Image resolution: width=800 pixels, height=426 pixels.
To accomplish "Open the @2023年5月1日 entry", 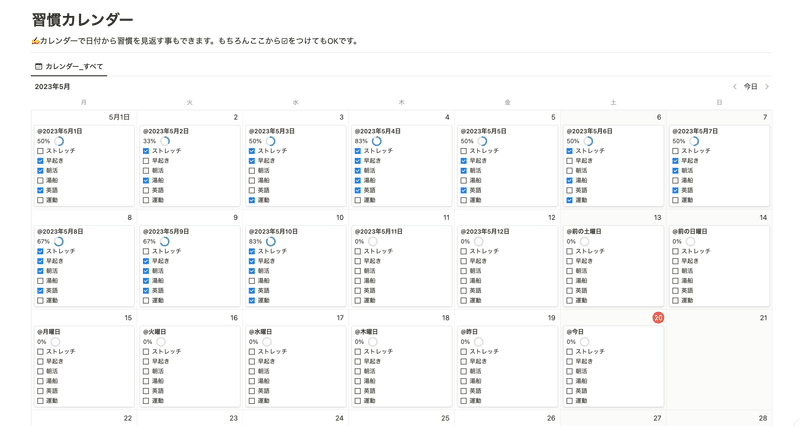I will (60, 131).
